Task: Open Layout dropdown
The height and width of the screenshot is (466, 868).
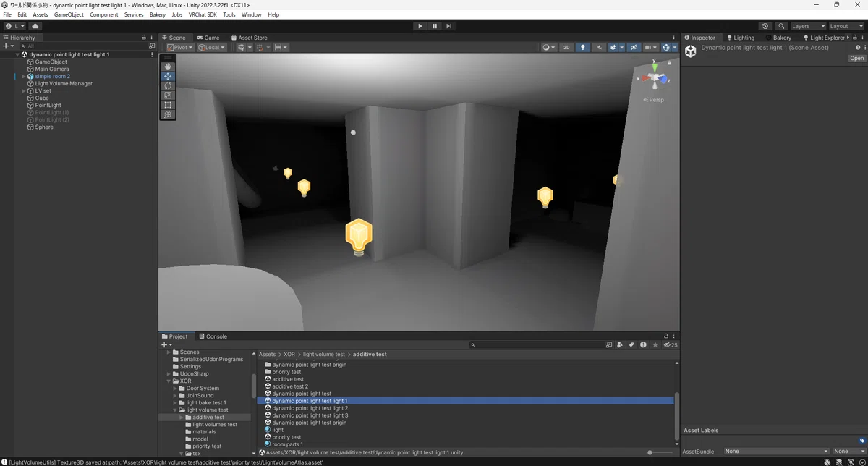Action: point(846,26)
